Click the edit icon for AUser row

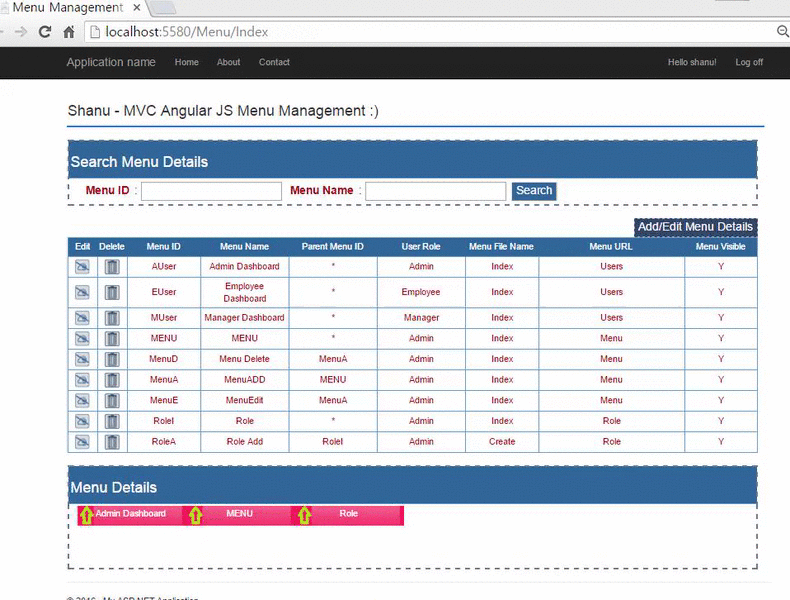point(82,266)
